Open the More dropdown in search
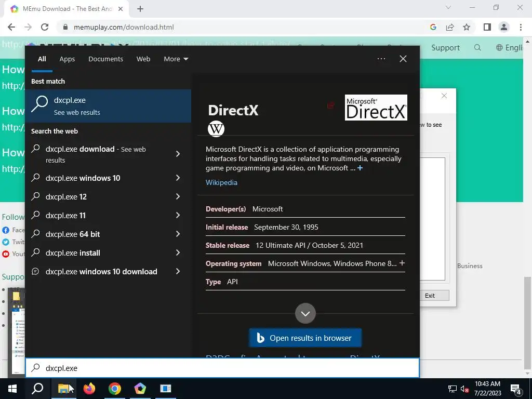Image resolution: width=532 pixels, height=399 pixels. click(x=176, y=59)
